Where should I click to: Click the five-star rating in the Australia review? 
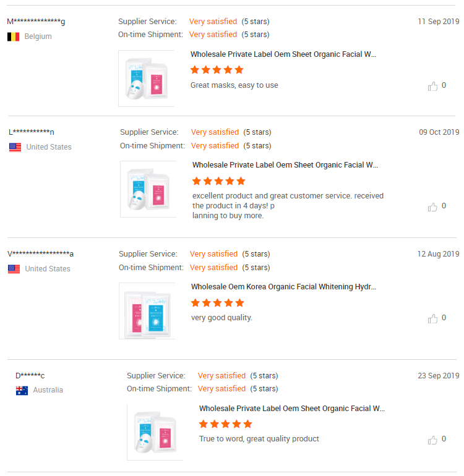(x=225, y=424)
